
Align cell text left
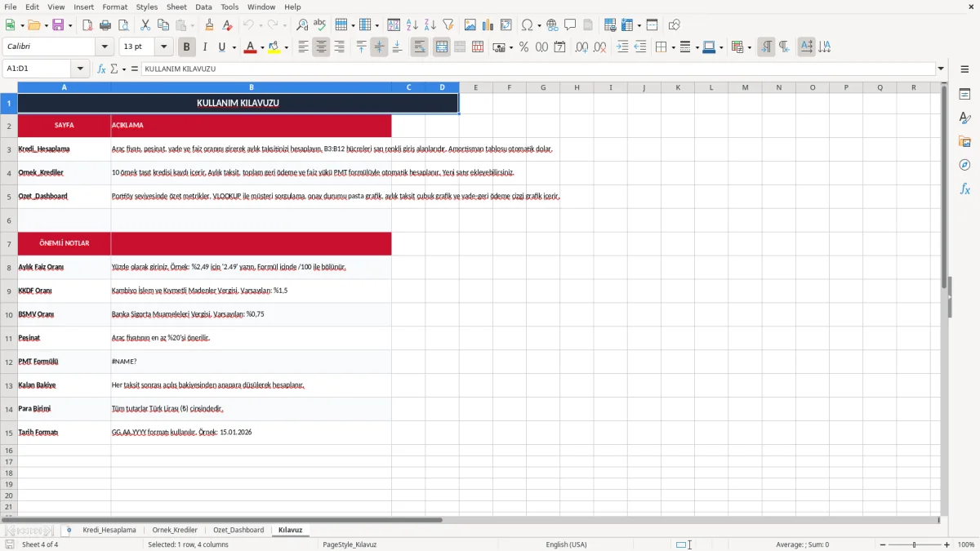point(303,47)
